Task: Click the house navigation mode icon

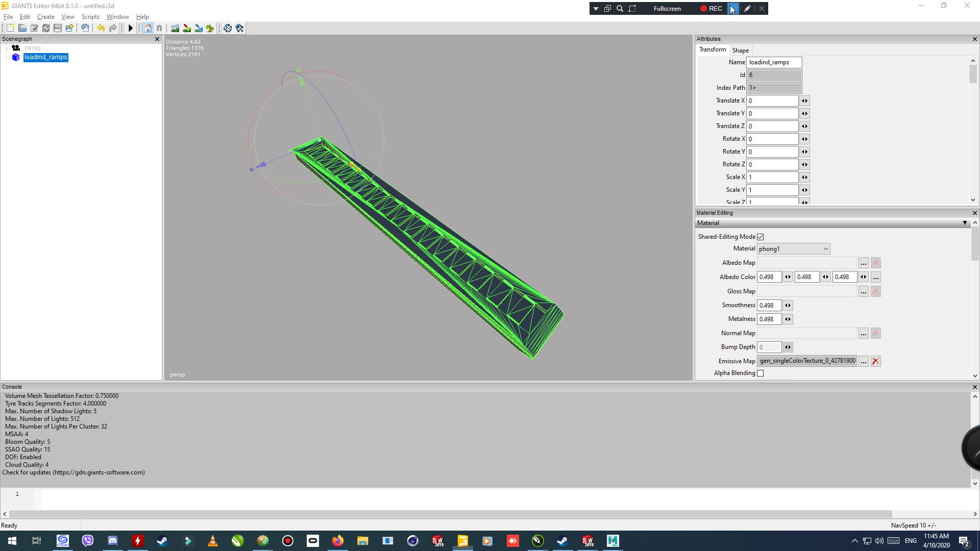Action: coord(148,29)
